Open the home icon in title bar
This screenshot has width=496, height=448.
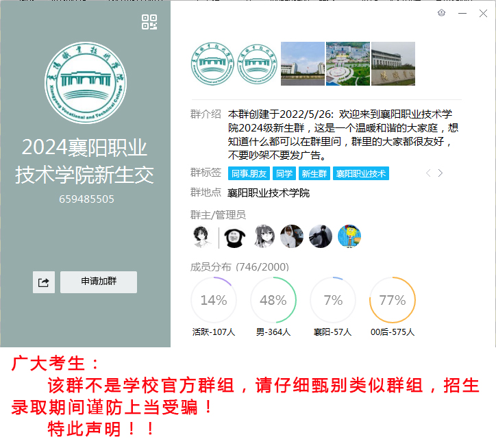point(442,13)
